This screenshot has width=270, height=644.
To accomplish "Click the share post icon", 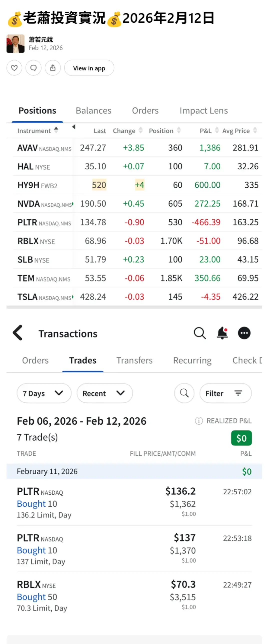I will (x=53, y=68).
